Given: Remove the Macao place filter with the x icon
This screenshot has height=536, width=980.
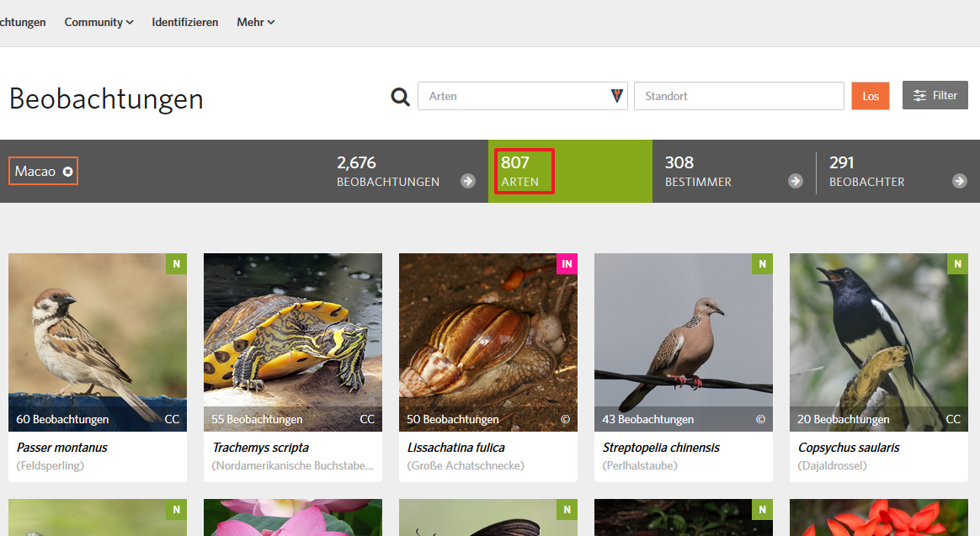Looking at the screenshot, I should (x=67, y=171).
